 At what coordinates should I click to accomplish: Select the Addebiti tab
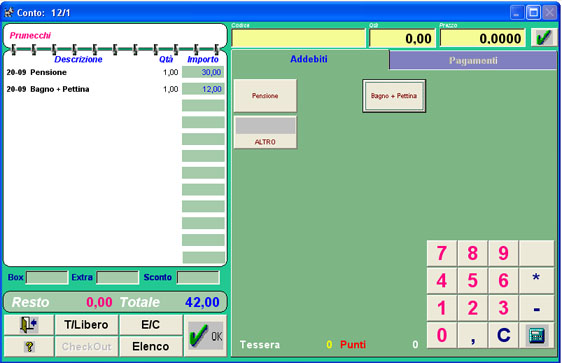click(x=309, y=59)
